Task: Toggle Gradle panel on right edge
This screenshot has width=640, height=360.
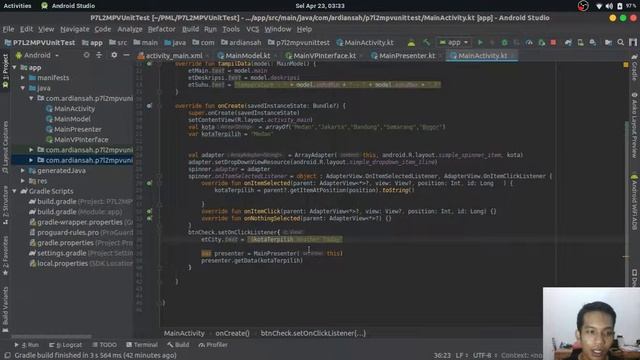Action: point(634,67)
